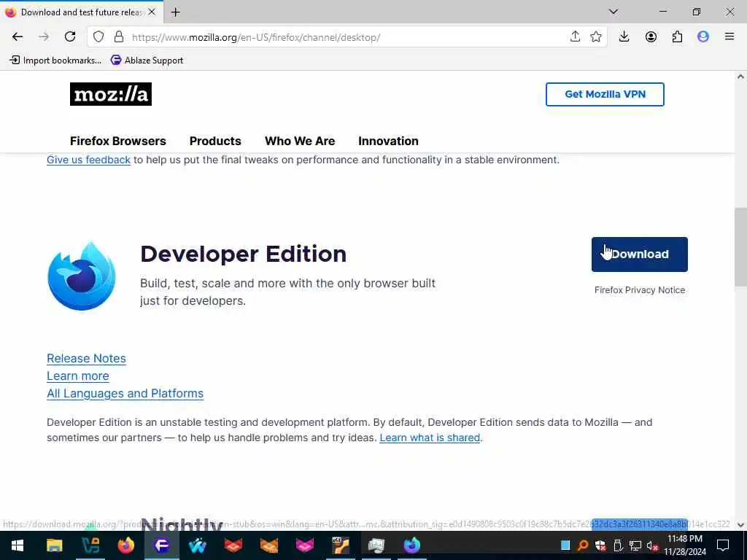Image resolution: width=747 pixels, height=560 pixels.
Task: Open the pink fox-box taskbar icon
Action: point(304,545)
